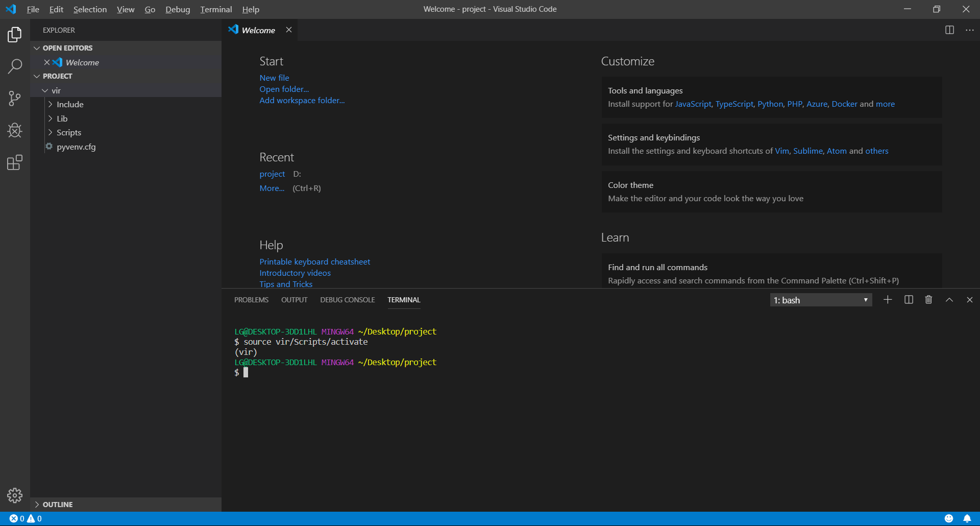Open Find and run all commands card
The height and width of the screenshot is (526, 980).
pos(772,271)
